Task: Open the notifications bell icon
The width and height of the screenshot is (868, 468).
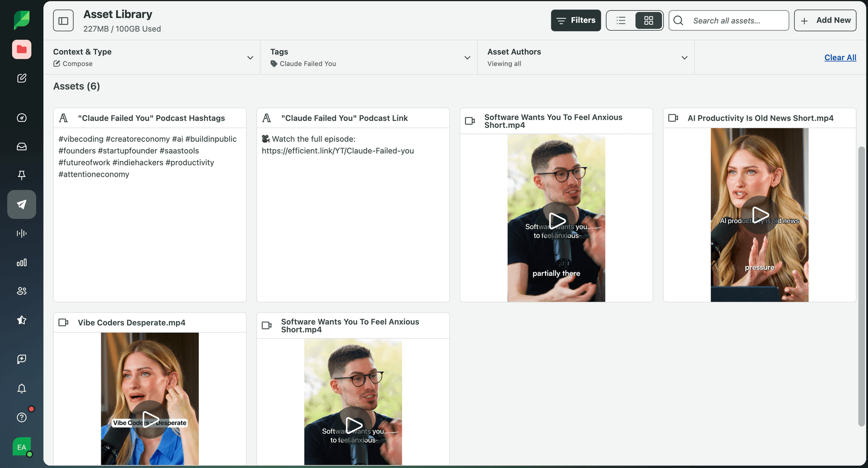Action: coord(22,388)
